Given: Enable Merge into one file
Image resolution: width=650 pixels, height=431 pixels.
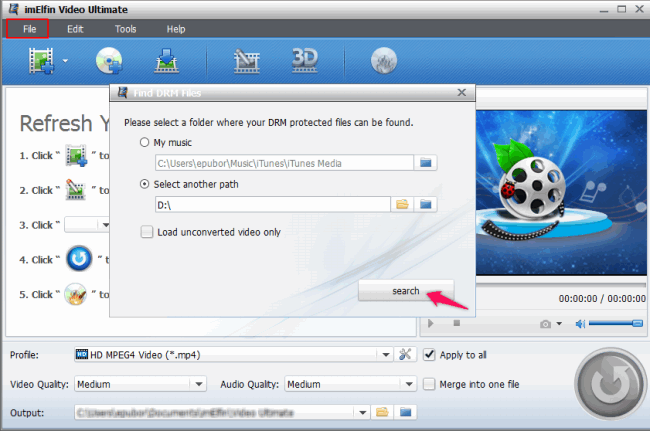Looking at the screenshot, I should coord(429,384).
